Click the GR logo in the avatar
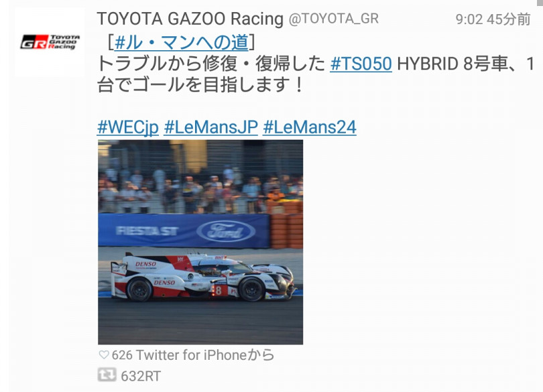Screen dimensions: 543x392 tap(34, 42)
